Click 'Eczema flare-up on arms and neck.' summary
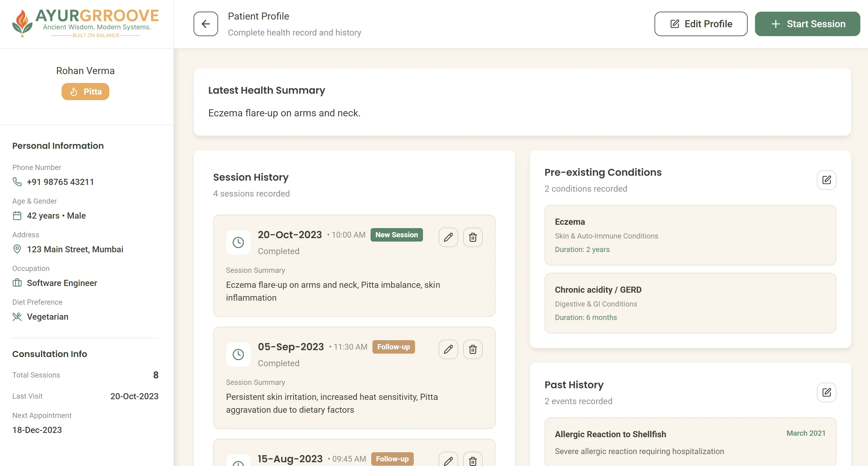This screenshot has width=868, height=466. click(x=285, y=113)
